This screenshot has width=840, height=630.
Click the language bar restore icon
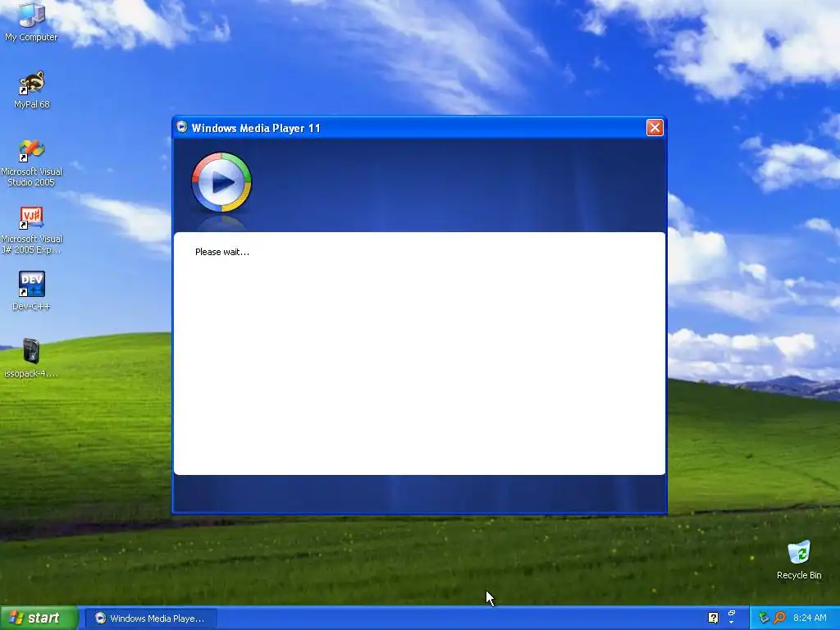click(x=732, y=613)
